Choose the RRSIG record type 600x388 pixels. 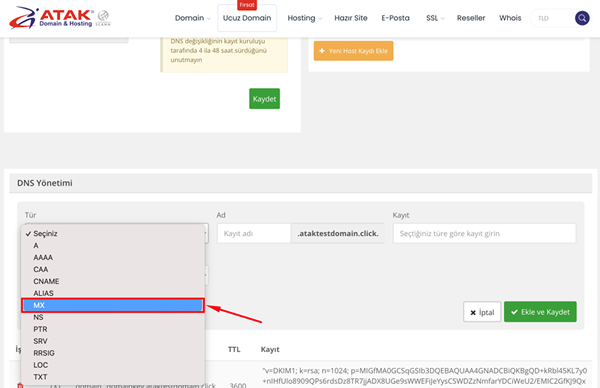pyautogui.click(x=113, y=353)
